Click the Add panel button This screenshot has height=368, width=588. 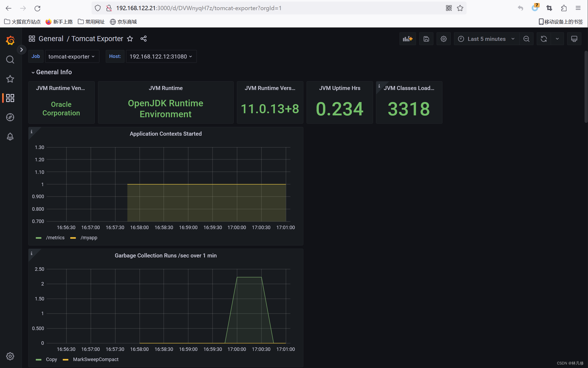pyautogui.click(x=408, y=39)
